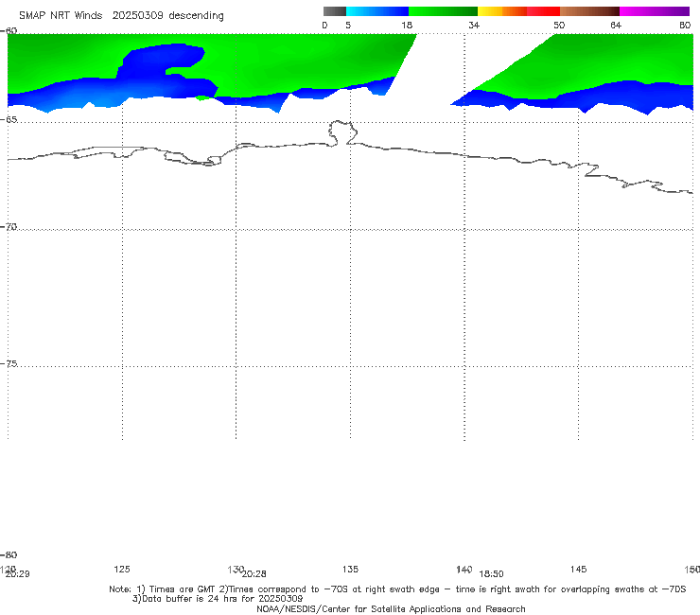Click the longitude label 145
The width and height of the screenshot is (700, 615).
[579, 569]
